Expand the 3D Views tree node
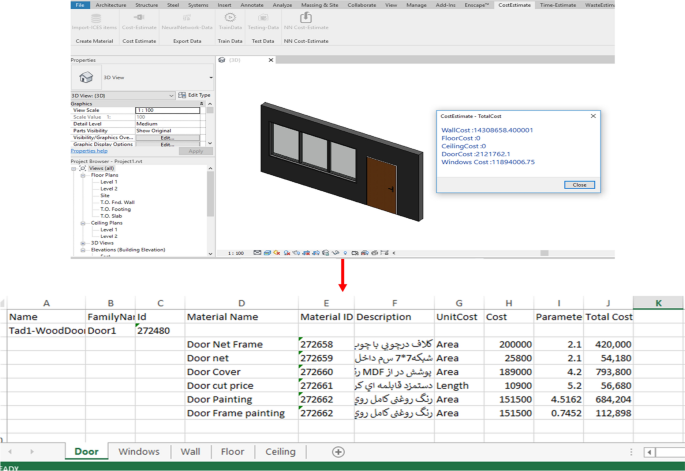Viewport: 685px width, 471px height. 83,243
